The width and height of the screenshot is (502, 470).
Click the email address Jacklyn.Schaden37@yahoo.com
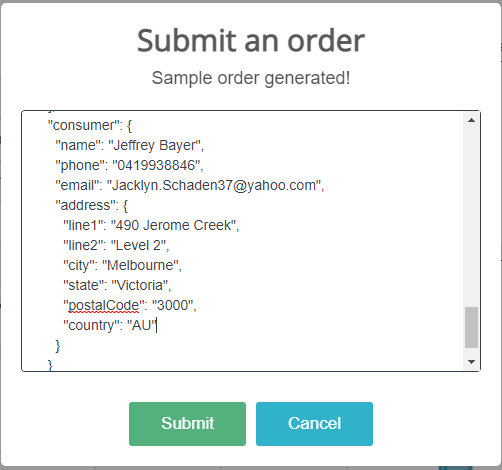point(214,185)
